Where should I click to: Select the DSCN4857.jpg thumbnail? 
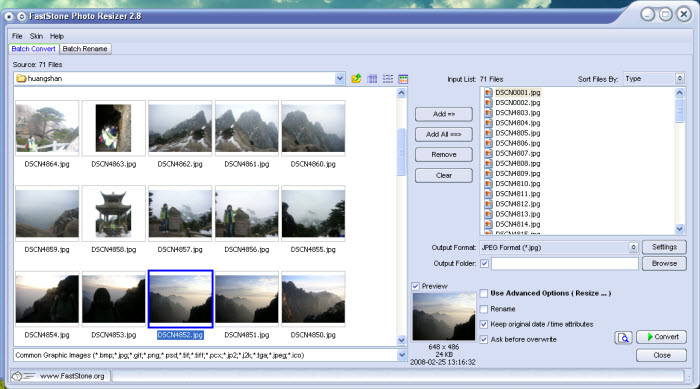[180, 213]
